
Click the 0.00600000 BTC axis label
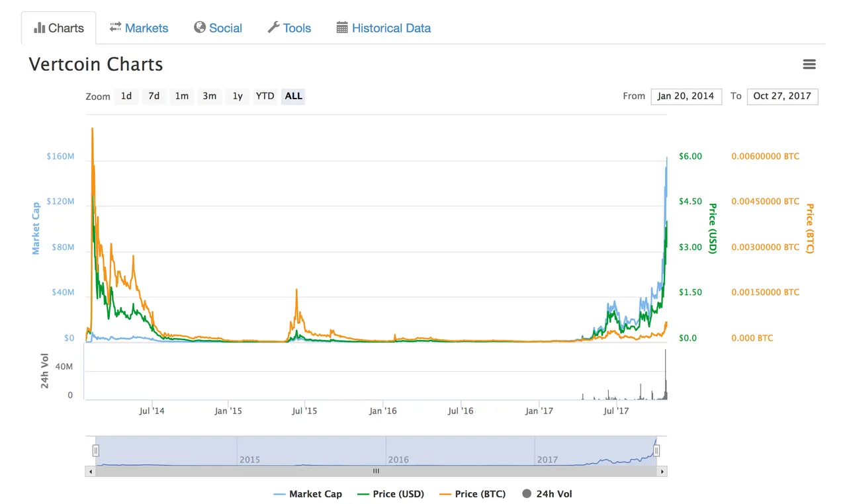click(765, 156)
